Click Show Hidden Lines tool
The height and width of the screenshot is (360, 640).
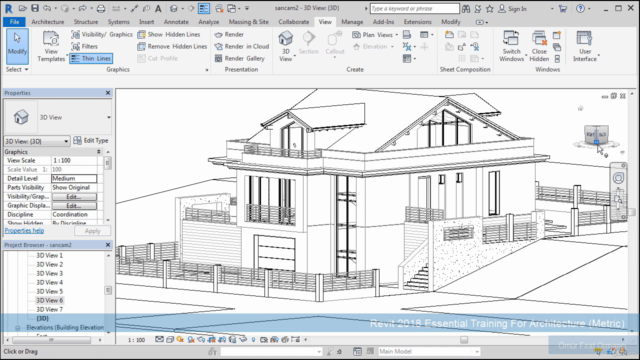click(169, 35)
